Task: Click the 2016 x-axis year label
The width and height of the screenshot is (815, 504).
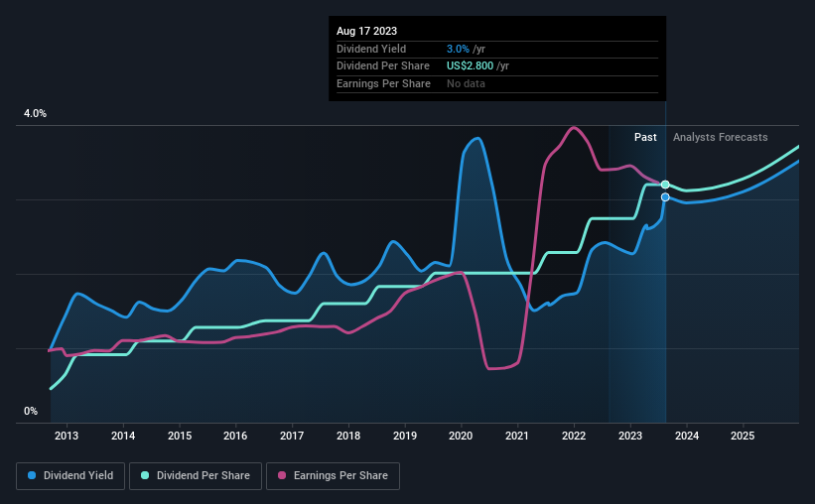Action: point(235,436)
